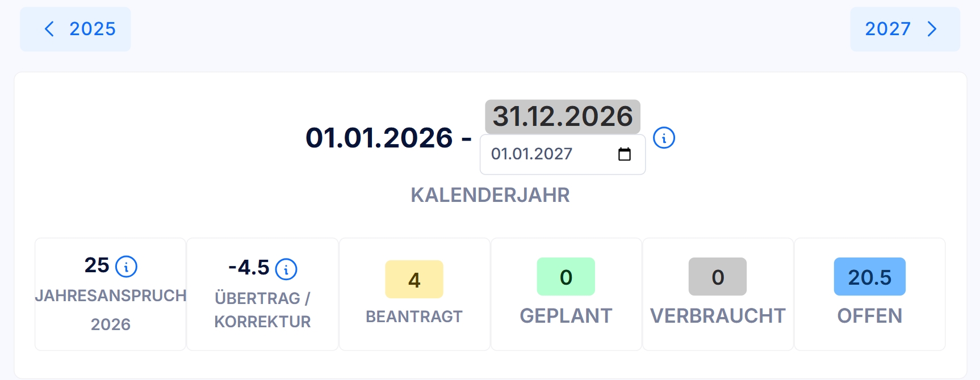
Task: Click the start date 01.01.2026 heading
Action: pos(379,138)
